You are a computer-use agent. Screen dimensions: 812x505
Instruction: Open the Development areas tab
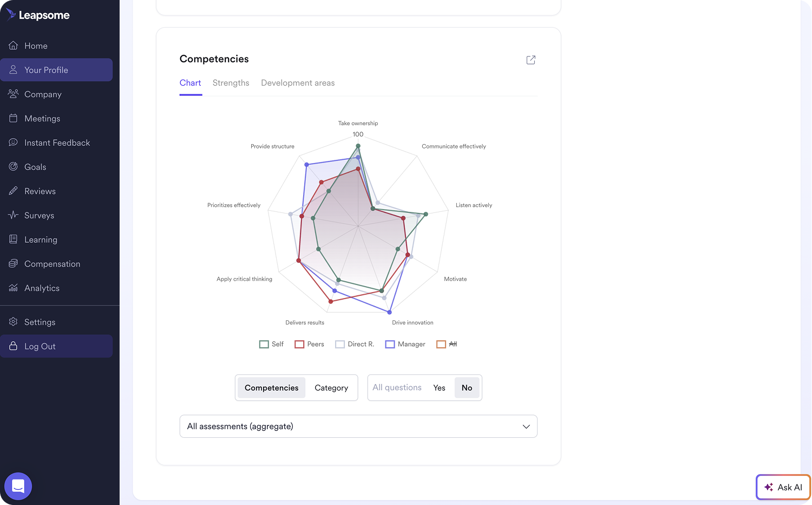point(298,83)
